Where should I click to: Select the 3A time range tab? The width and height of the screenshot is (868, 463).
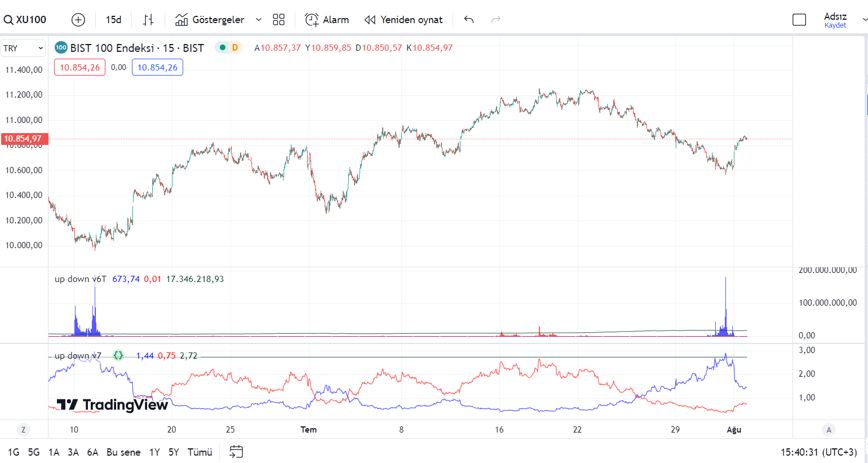pos(73,452)
